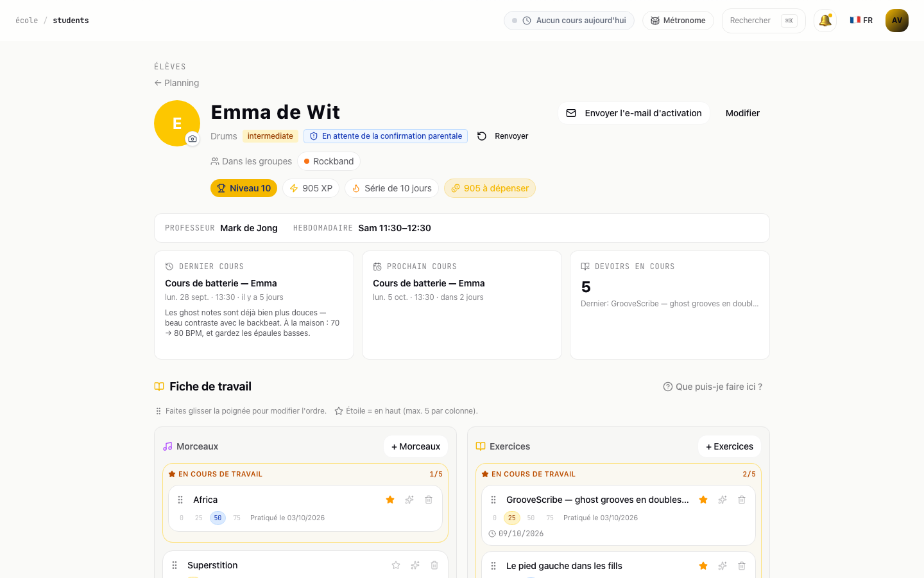Viewport: 924px width, 578px height.
Task: Click the 905 à dépenser badge
Action: pos(490,188)
